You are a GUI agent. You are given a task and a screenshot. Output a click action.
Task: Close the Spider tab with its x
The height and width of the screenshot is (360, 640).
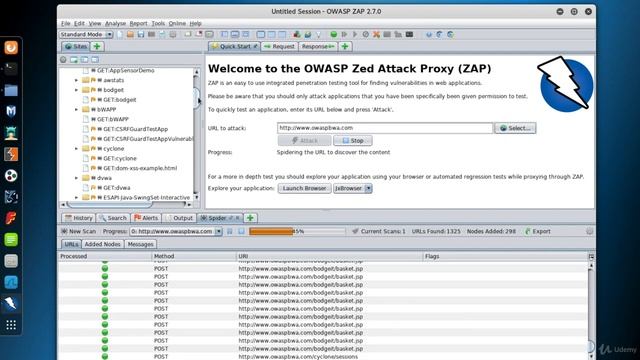pos(238,218)
